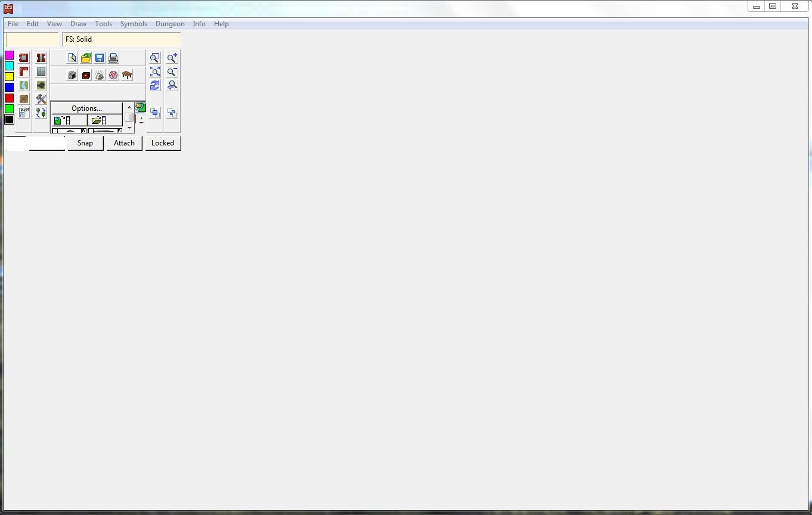812x515 pixels.
Task: Open the Edit menu
Action: click(x=33, y=24)
